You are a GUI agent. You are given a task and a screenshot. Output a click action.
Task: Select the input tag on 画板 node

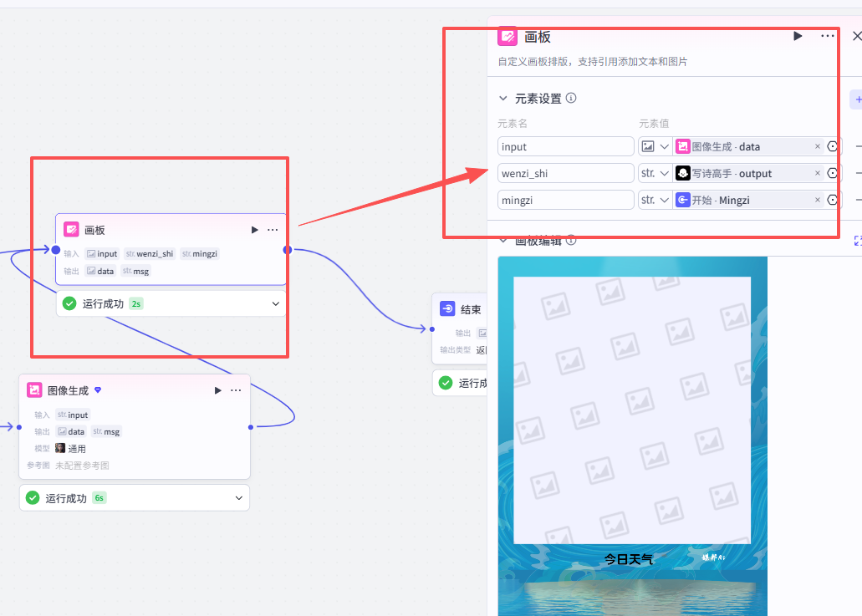point(102,254)
